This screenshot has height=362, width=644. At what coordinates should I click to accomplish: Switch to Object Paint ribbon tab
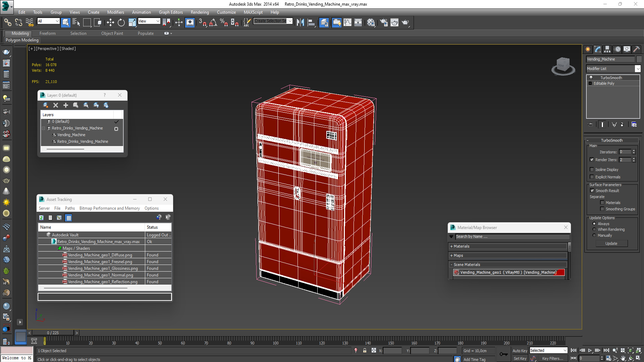tap(112, 34)
